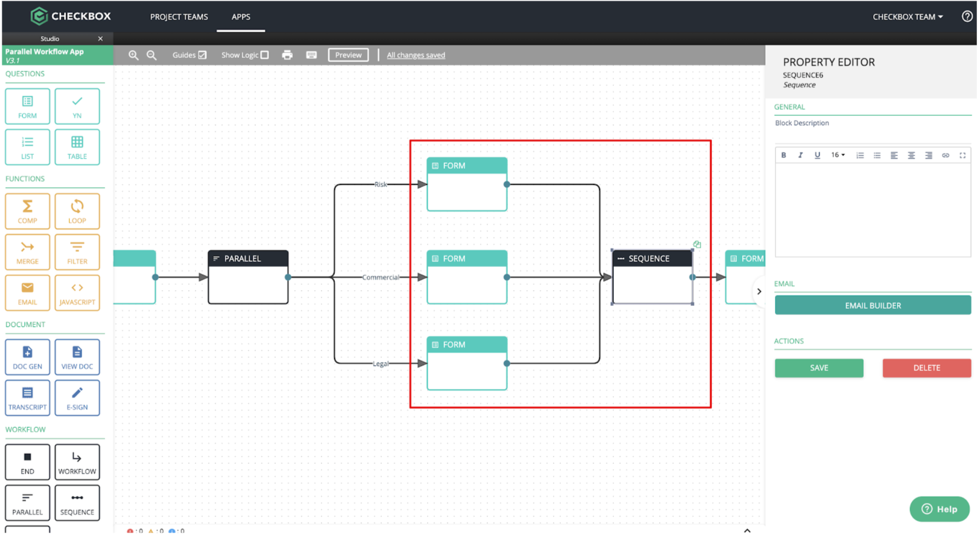Image resolution: width=980 pixels, height=539 pixels.
Task: Open the keyboard shortcuts icon
Action: point(311,55)
